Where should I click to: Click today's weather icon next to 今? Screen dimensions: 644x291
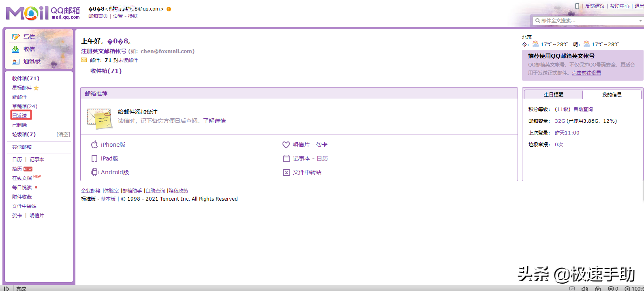click(x=535, y=44)
